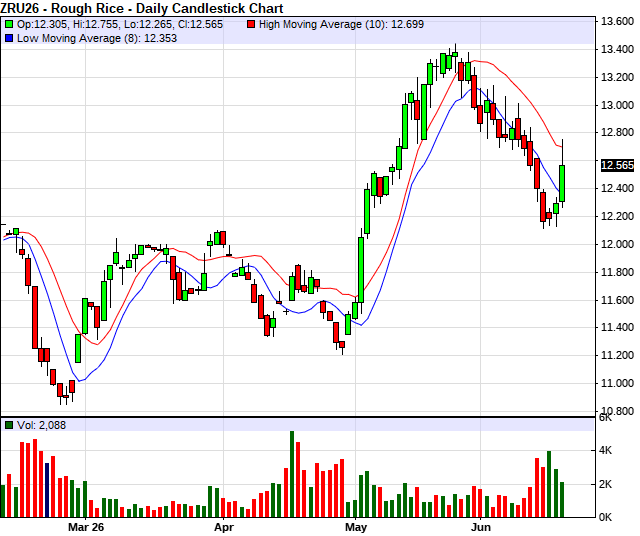Click the OHLC values text 'Op:12.305, Hi:12.755'
This screenshot has height=536, width=640.
click(x=69, y=24)
